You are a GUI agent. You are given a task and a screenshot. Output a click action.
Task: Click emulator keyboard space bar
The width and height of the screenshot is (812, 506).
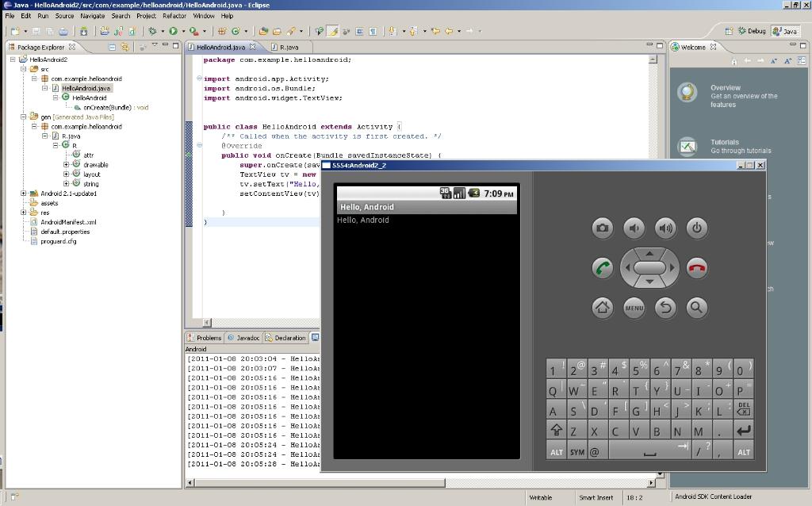[649, 451]
